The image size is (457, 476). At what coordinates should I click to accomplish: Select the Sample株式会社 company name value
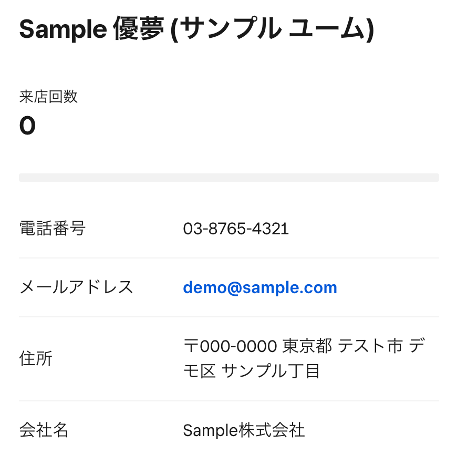[x=244, y=430]
